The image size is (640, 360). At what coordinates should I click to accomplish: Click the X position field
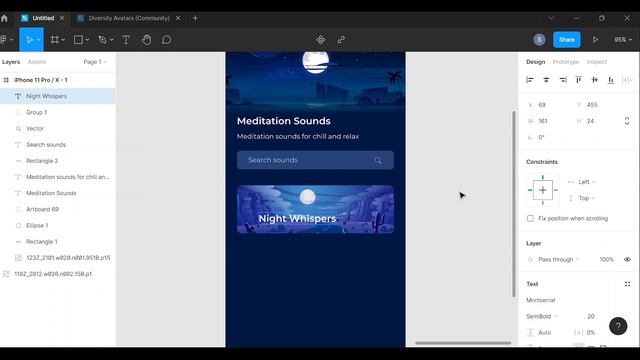click(548, 105)
